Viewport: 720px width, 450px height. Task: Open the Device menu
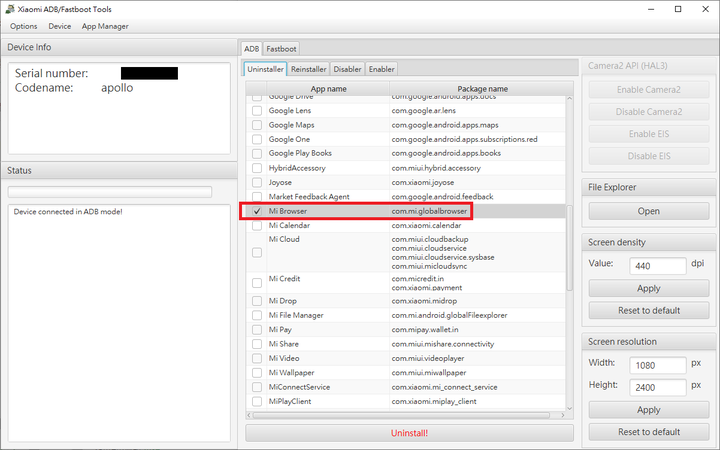point(60,26)
